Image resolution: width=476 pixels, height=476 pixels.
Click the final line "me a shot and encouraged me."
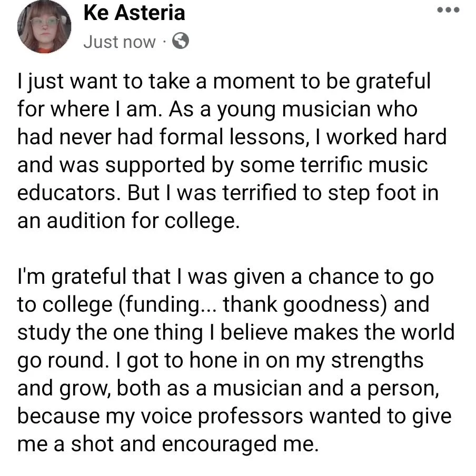[168, 443]
